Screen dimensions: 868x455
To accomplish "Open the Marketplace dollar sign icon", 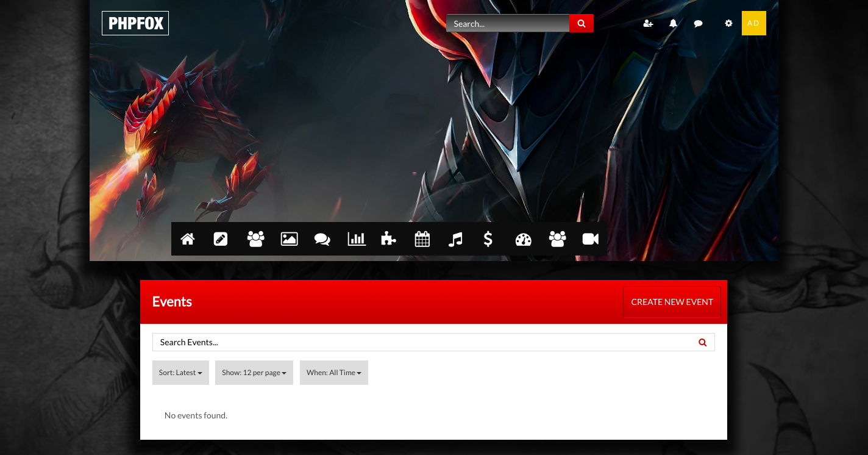I will (488, 239).
